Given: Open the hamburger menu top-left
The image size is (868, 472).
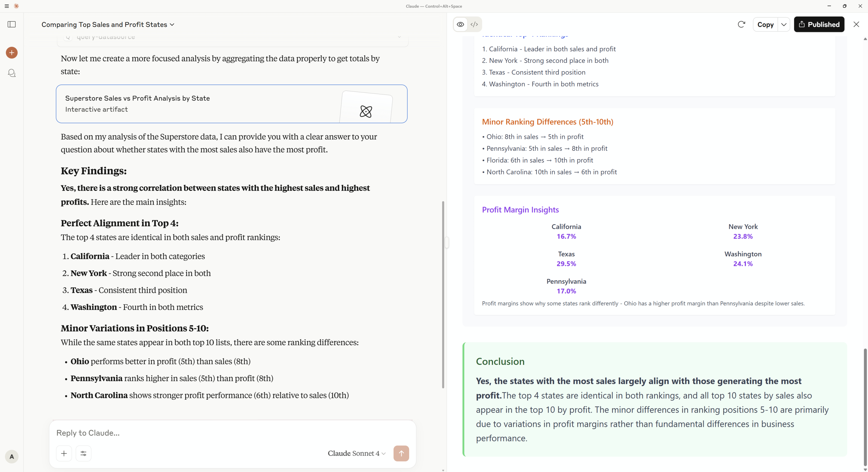Looking at the screenshot, I should click(x=6, y=6).
